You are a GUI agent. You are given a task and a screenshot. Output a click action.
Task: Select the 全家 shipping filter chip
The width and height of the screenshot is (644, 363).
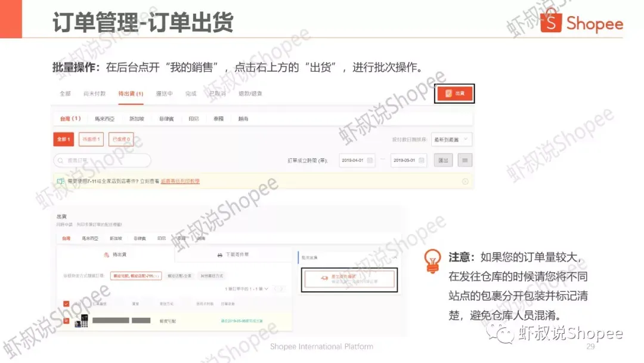(x=179, y=276)
